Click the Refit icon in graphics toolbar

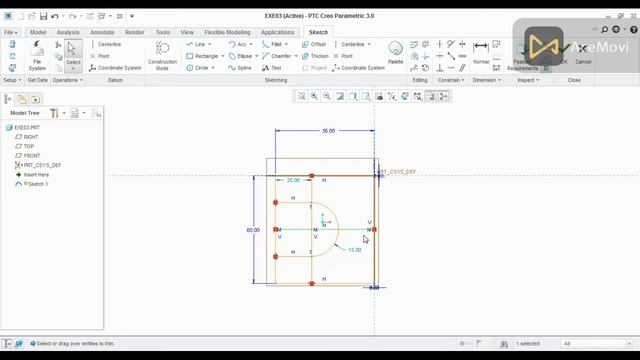click(301, 96)
